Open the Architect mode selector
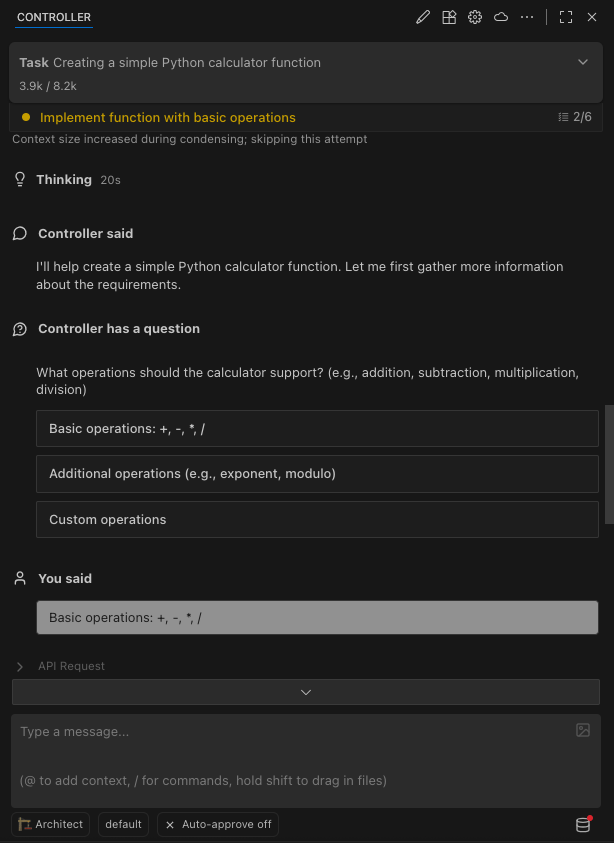The image size is (614, 843). coord(50,825)
